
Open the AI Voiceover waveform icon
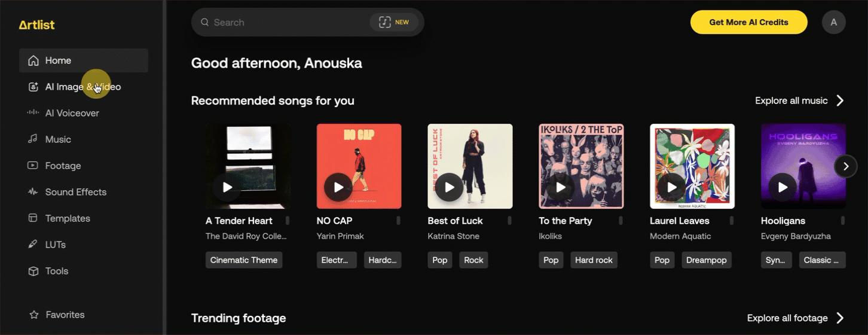point(33,113)
